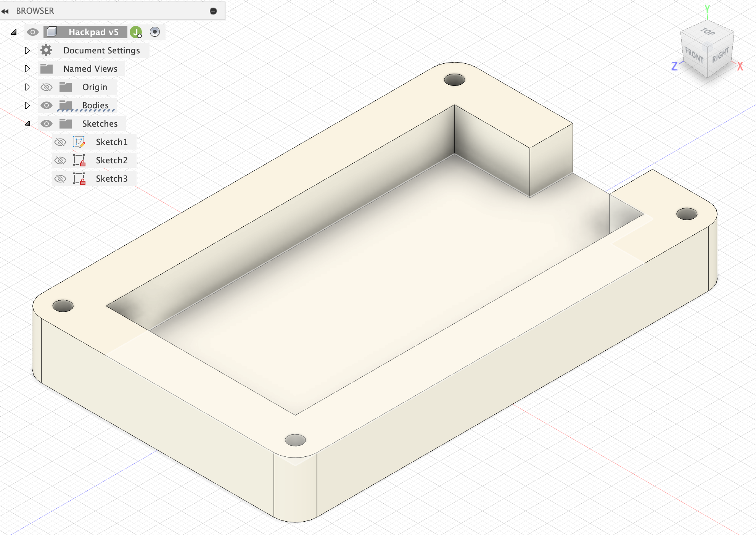The image size is (756, 535).
Task: Click the locked Sketch3 icon
Action: click(x=79, y=179)
